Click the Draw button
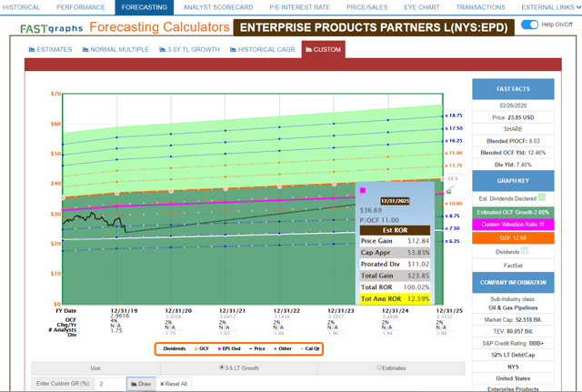 [x=141, y=384]
